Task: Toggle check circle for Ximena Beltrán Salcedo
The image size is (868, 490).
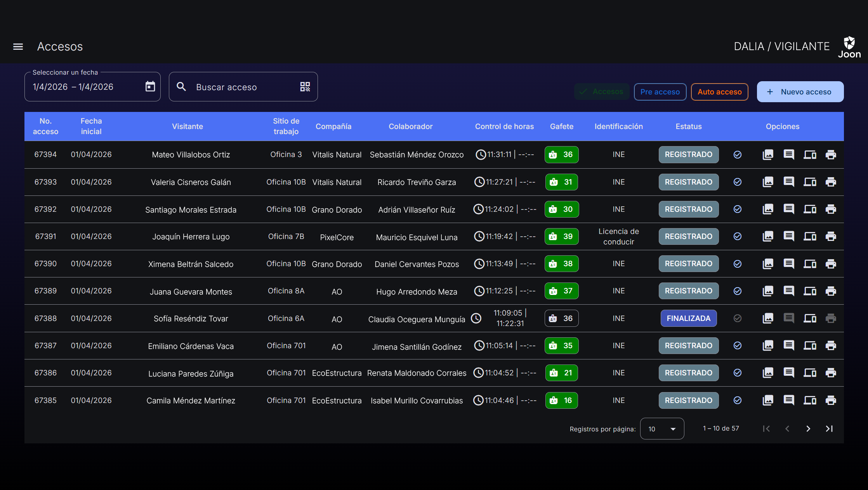Action: [x=738, y=264]
